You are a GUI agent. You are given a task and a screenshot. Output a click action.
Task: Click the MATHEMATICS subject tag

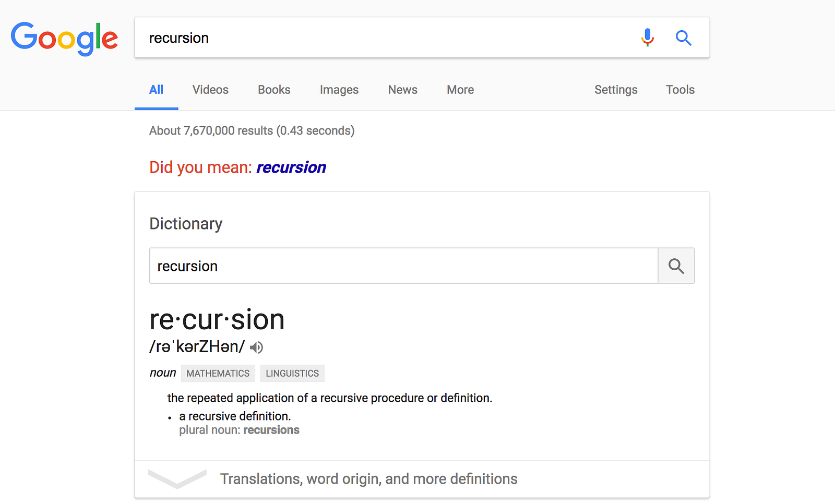218,374
